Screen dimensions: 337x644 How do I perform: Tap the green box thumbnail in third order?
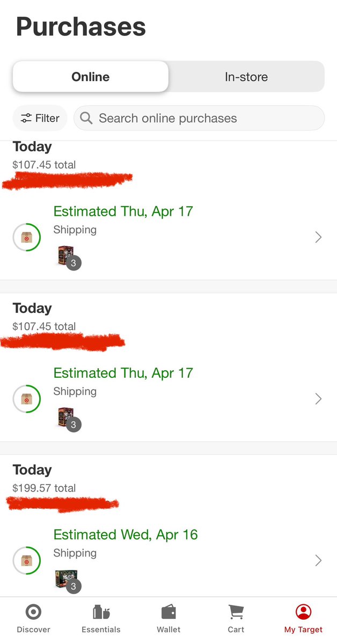click(x=65, y=579)
